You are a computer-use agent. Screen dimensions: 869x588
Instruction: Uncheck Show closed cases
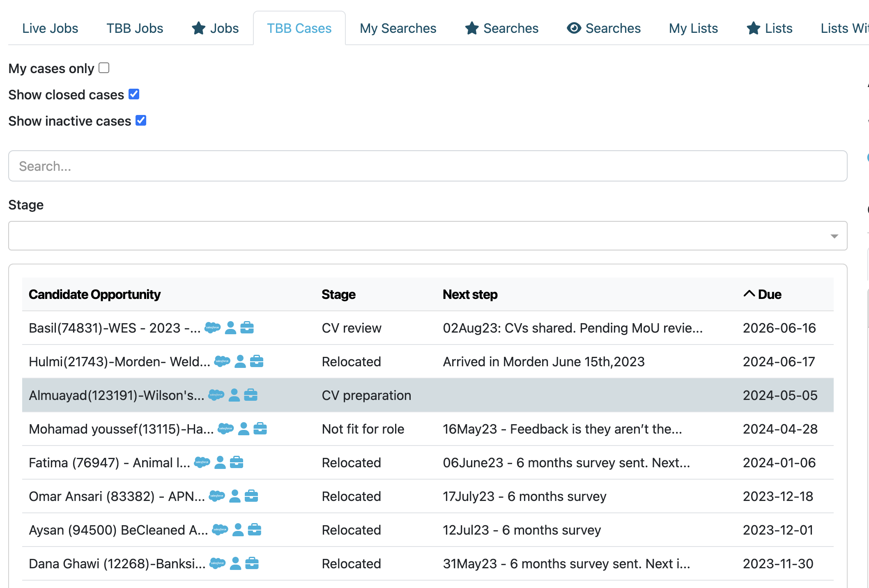(x=134, y=94)
